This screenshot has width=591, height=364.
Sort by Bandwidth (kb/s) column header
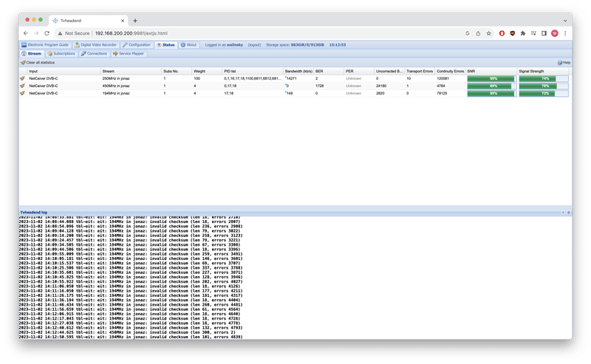coord(298,71)
